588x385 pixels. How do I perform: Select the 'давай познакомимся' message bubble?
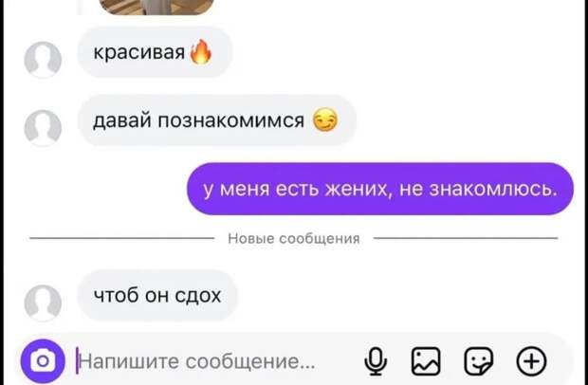[x=217, y=120]
